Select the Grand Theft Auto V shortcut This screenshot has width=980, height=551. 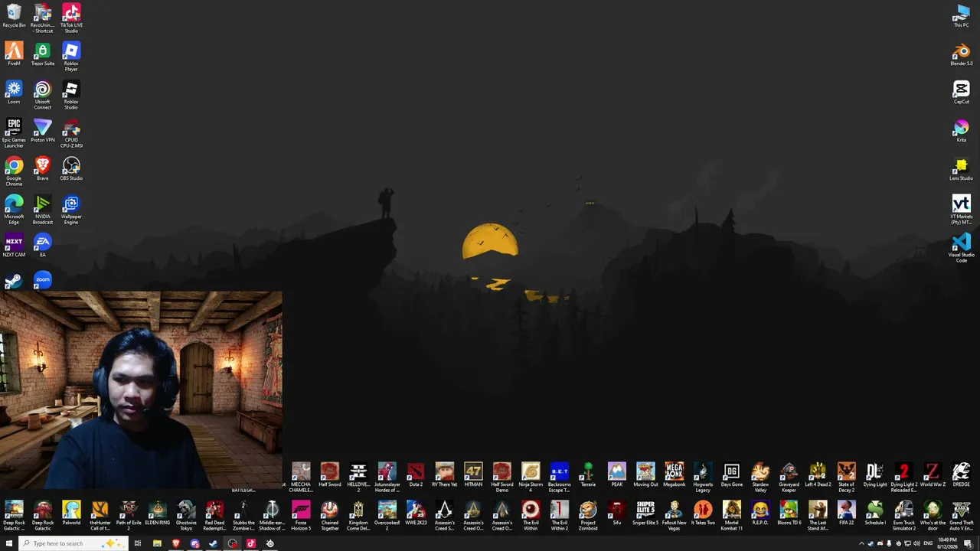[x=961, y=516]
